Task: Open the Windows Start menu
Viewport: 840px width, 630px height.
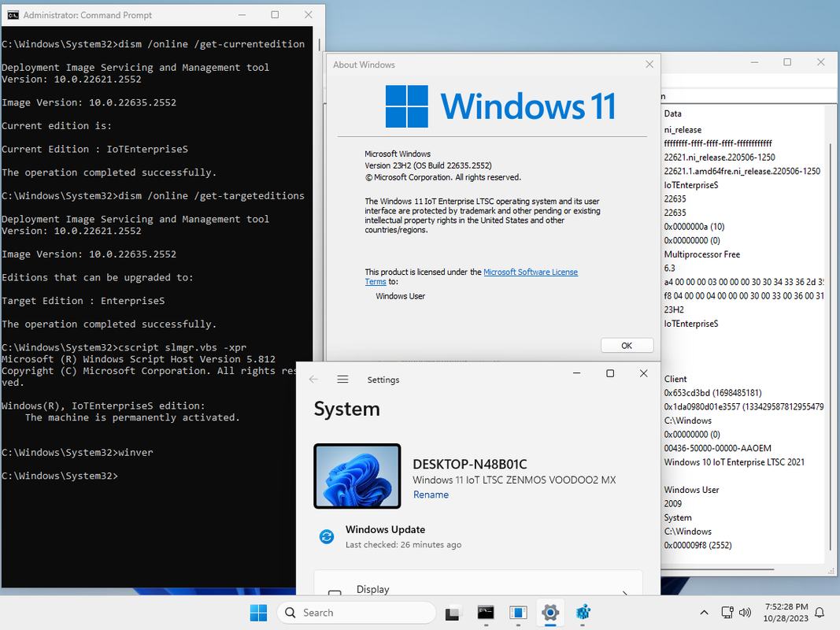Action: (x=259, y=613)
